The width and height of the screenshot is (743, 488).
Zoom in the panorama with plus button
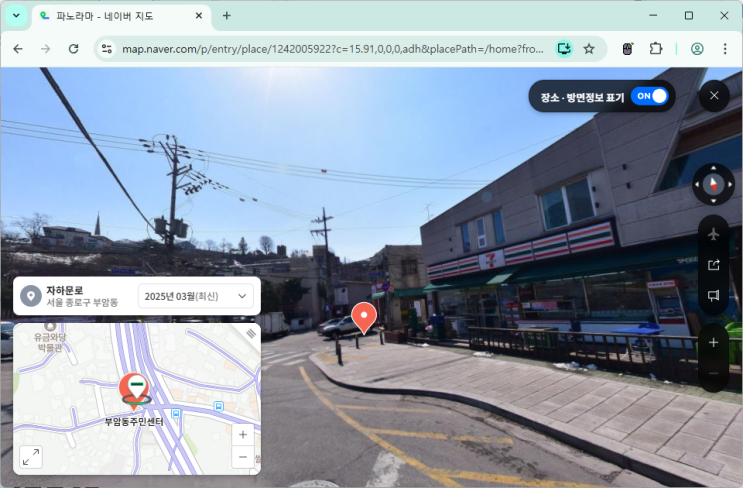pos(713,343)
